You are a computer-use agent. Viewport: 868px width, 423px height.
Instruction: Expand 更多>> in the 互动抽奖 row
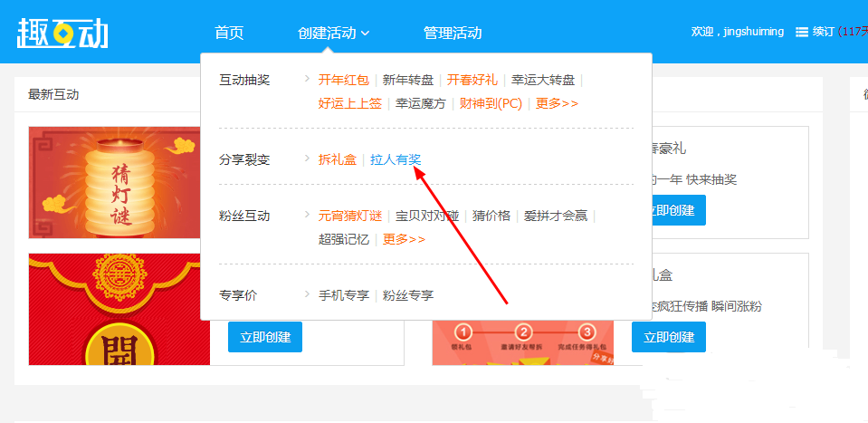[557, 103]
